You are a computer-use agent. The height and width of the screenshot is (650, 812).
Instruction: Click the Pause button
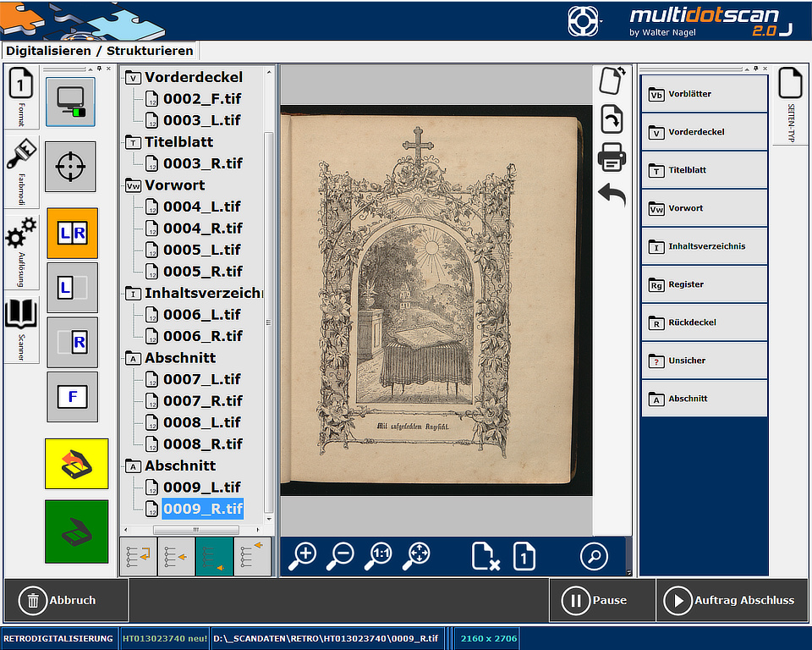pyautogui.click(x=601, y=600)
